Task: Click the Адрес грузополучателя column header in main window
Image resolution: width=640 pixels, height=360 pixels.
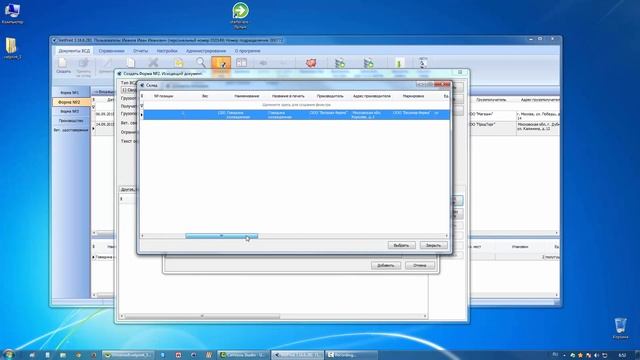Action: [x=540, y=100]
